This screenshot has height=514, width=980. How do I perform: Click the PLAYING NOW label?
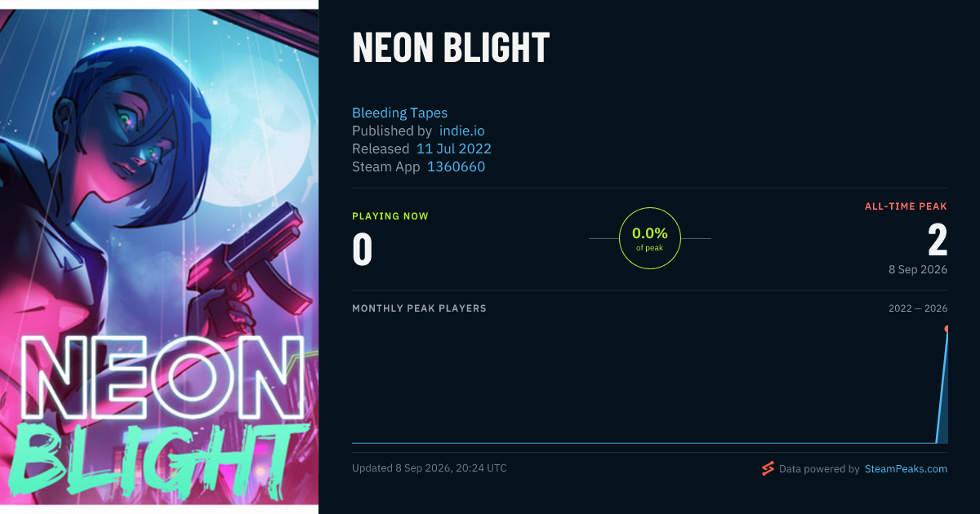point(390,216)
